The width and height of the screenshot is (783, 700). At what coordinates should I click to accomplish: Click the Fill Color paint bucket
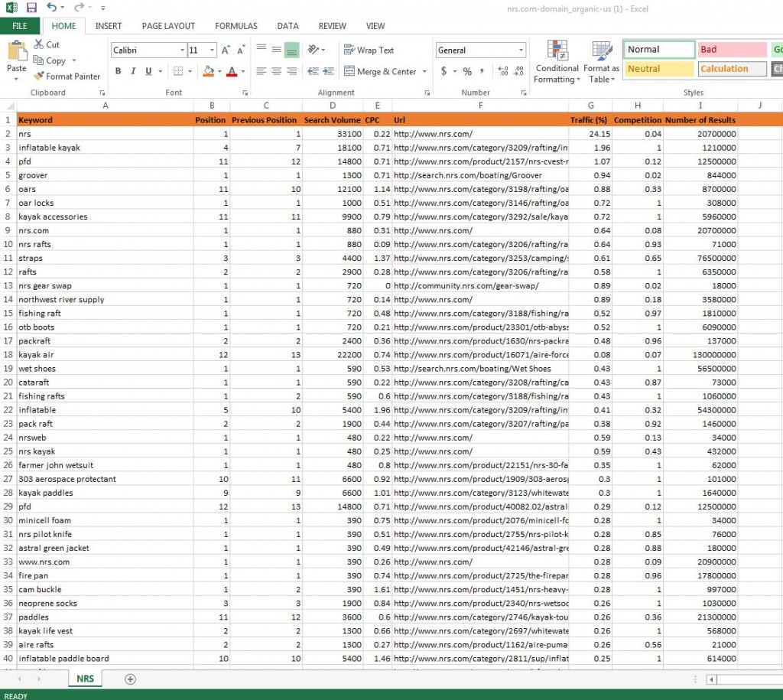point(208,72)
